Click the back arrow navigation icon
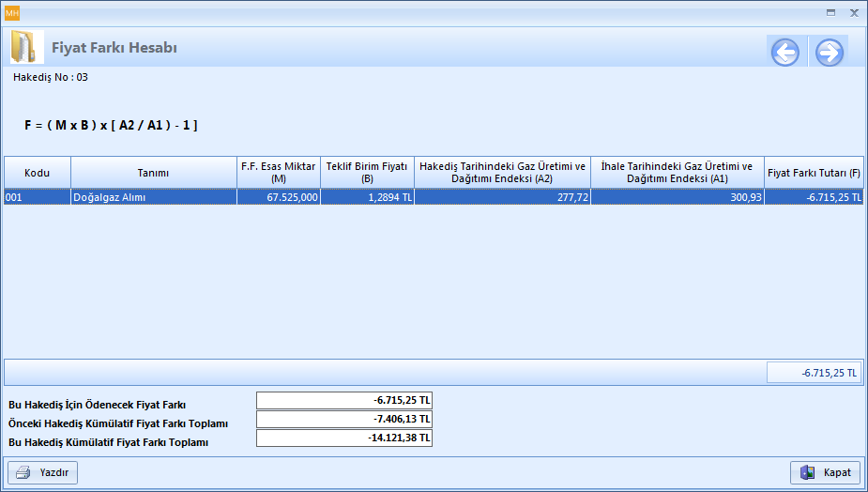The image size is (868, 492). [x=785, y=53]
